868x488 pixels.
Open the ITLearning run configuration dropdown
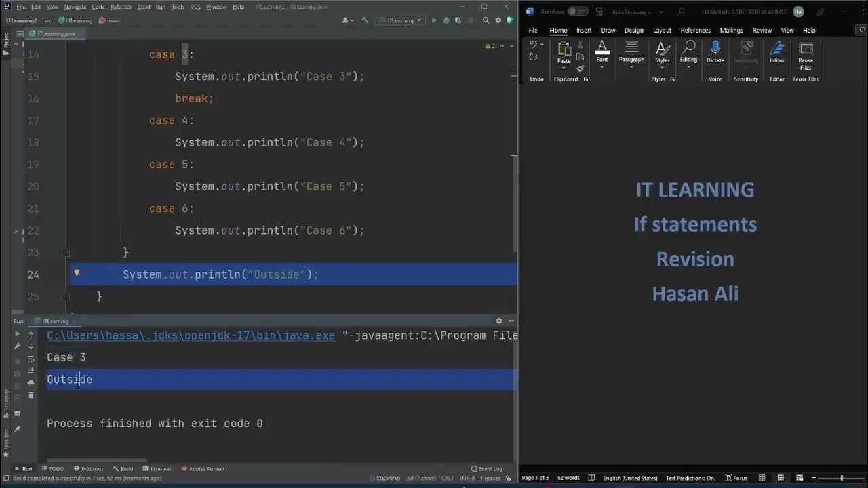click(x=401, y=20)
